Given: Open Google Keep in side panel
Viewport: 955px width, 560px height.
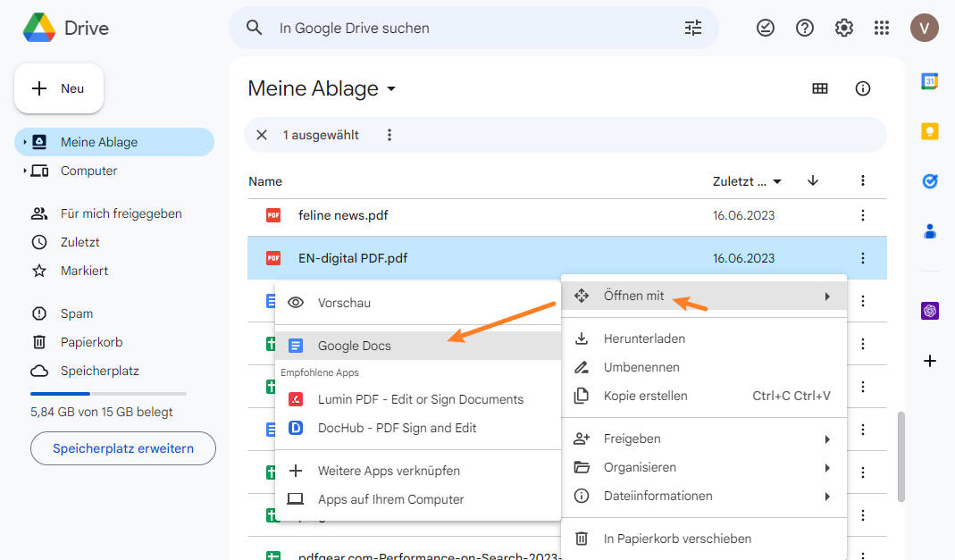Looking at the screenshot, I should pos(929,131).
